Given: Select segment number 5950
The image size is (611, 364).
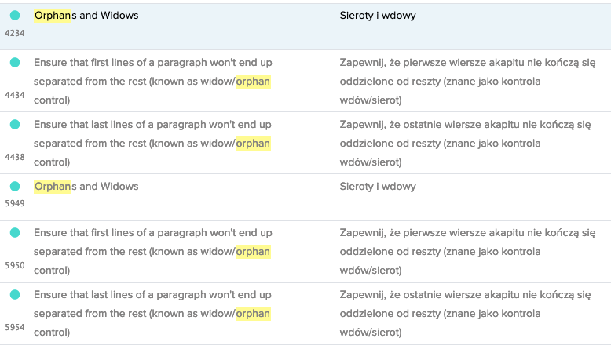Looking at the screenshot, I should coord(15,266).
